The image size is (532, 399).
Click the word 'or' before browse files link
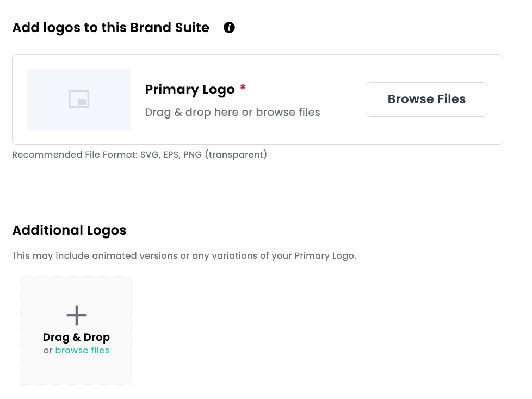[x=48, y=351]
